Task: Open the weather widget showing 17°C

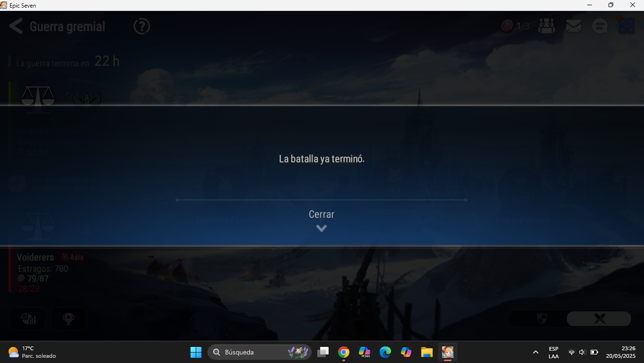Action: pos(32,352)
